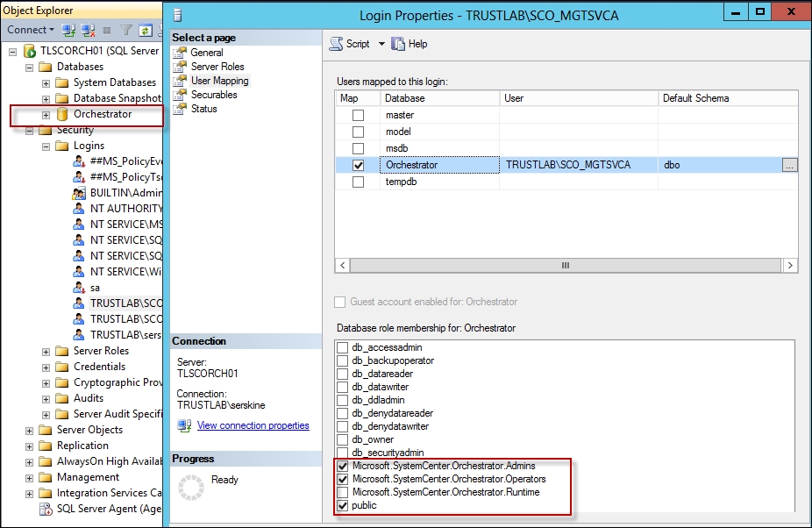Click the Script toolbar icon

[x=336, y=44]
